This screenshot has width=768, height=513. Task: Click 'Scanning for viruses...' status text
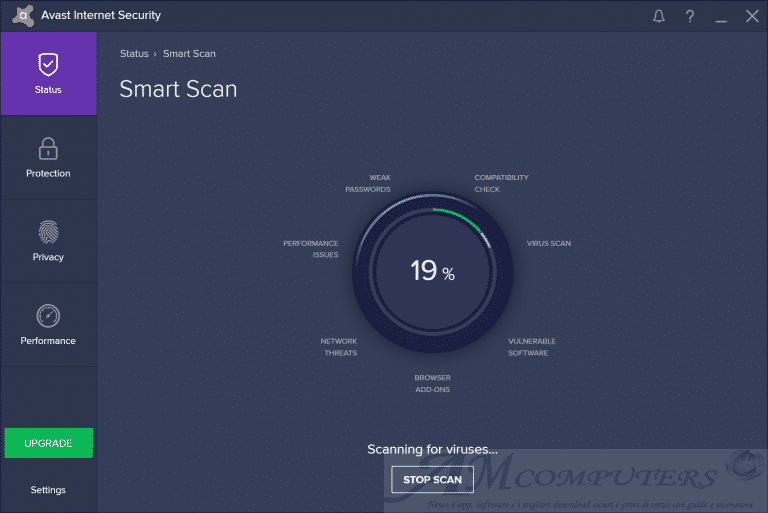pos(432,449)
